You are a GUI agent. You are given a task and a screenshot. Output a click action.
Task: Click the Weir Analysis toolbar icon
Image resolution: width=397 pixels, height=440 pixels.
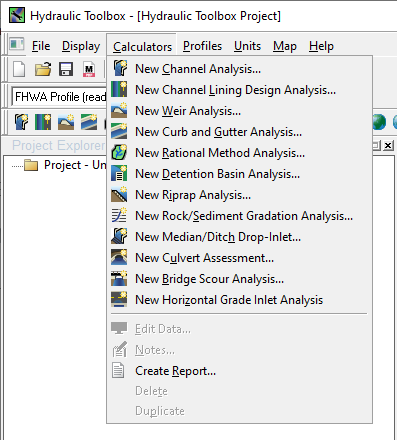66,122
